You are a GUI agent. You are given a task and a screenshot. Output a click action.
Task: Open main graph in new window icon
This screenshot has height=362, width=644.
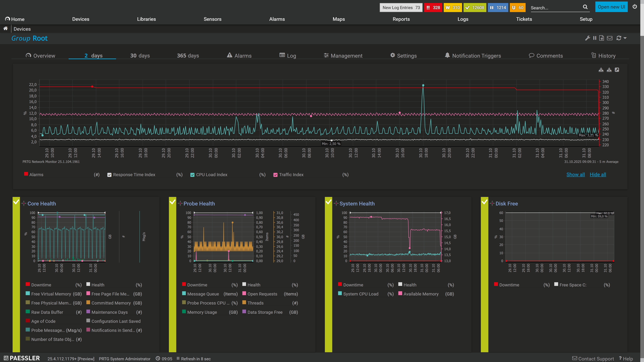[617, 70]
